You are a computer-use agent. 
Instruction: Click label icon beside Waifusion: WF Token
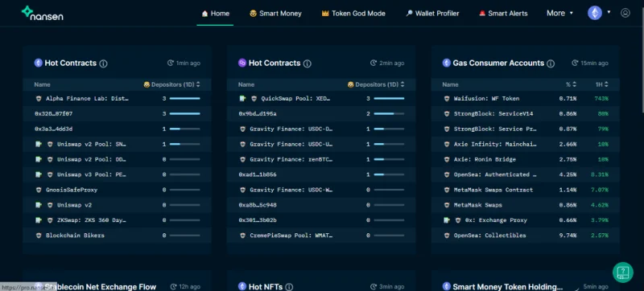[447, 98]
